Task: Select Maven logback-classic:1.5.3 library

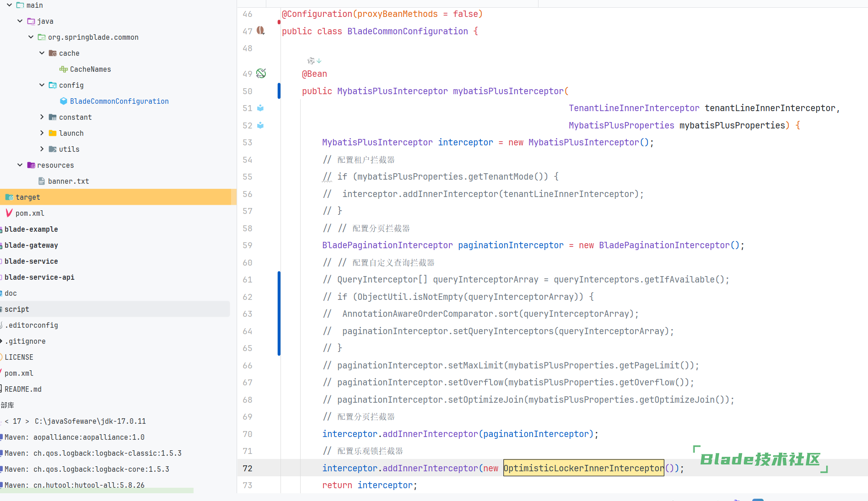Action: 93,453
